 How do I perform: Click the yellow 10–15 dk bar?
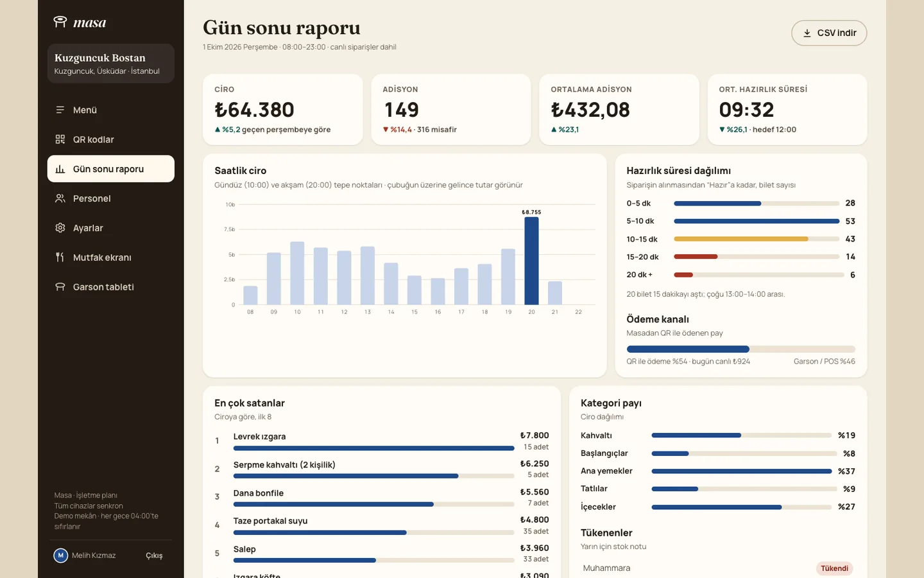click(741, 239)
